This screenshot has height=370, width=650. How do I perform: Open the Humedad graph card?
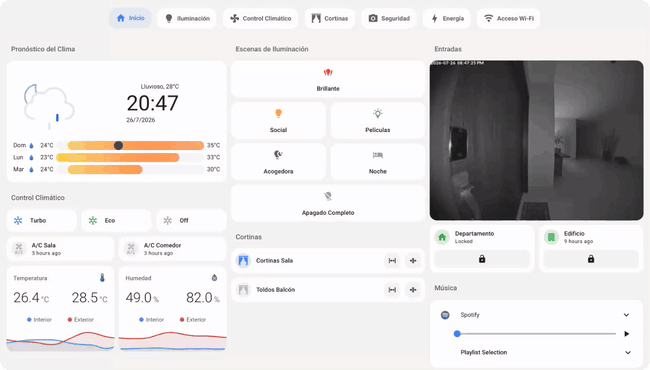pyautogui.click(x=172, y=309)
